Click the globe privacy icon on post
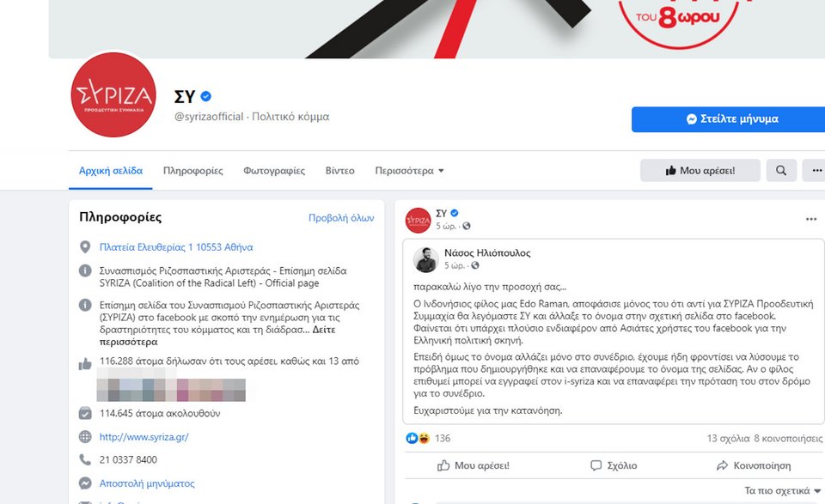 click(x=466, y=226)
